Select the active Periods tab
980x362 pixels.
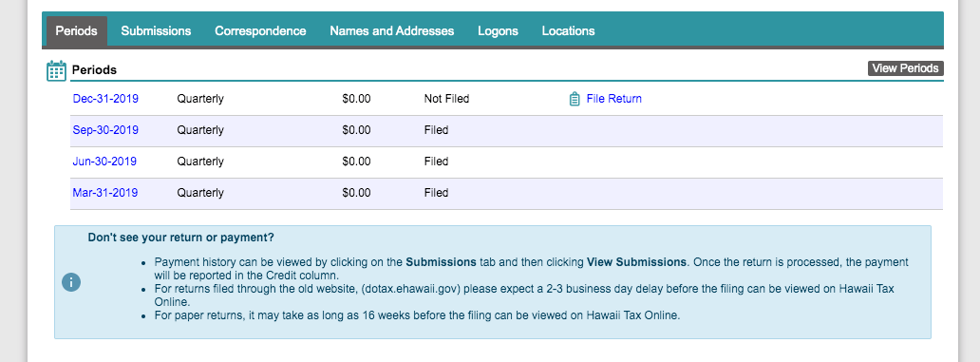pyautogui.click(x=76, y=30)
